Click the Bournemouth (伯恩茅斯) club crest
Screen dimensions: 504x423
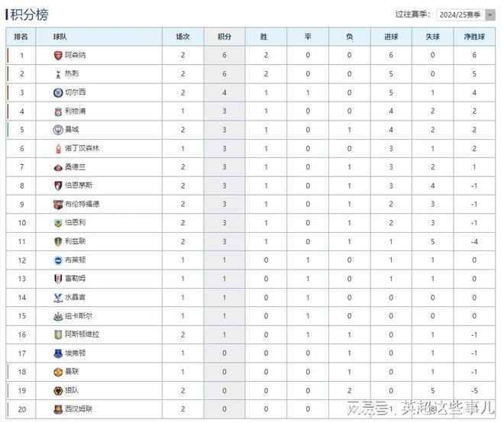tap(58, 186)
